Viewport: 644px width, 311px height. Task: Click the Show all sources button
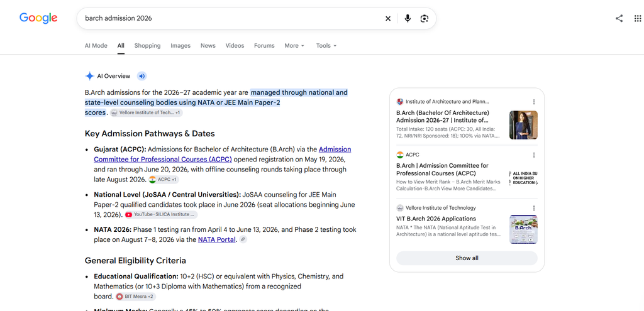(467, 258)
